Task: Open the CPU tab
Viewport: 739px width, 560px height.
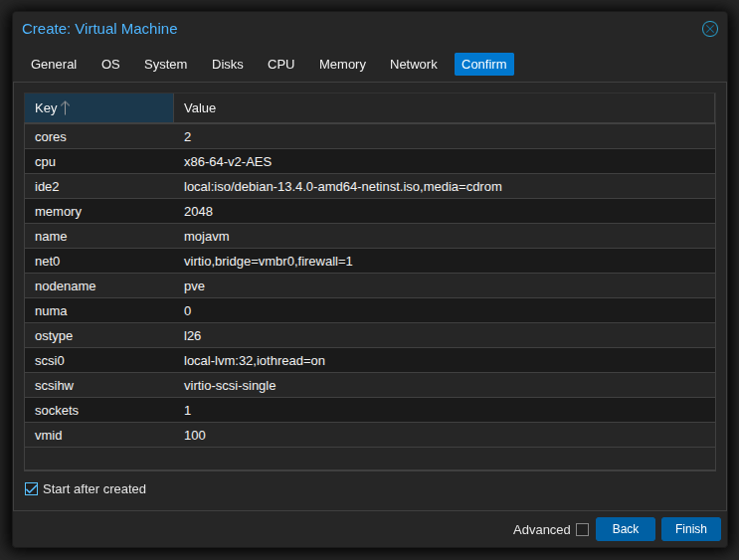Action: 280,65
